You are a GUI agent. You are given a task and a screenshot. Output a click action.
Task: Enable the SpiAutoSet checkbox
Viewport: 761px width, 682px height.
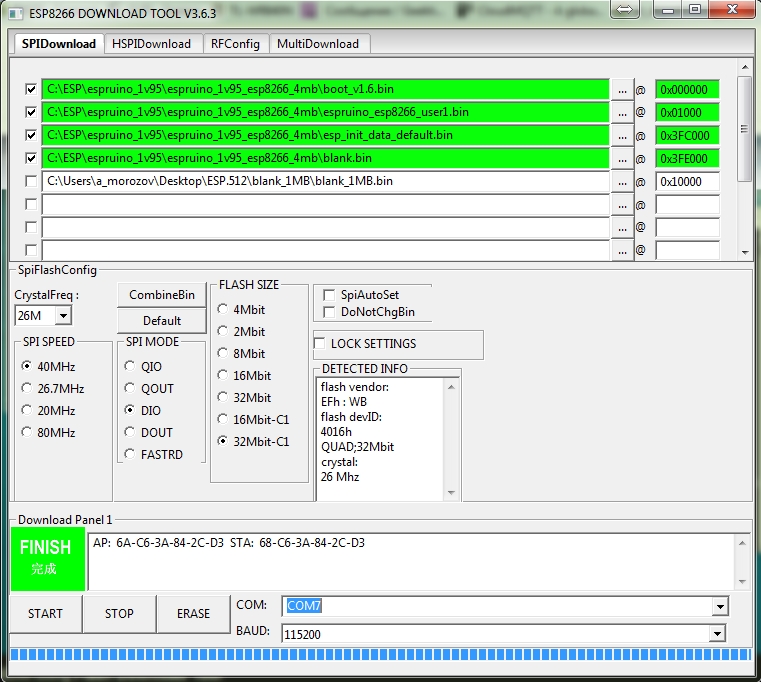click(329, 295)
